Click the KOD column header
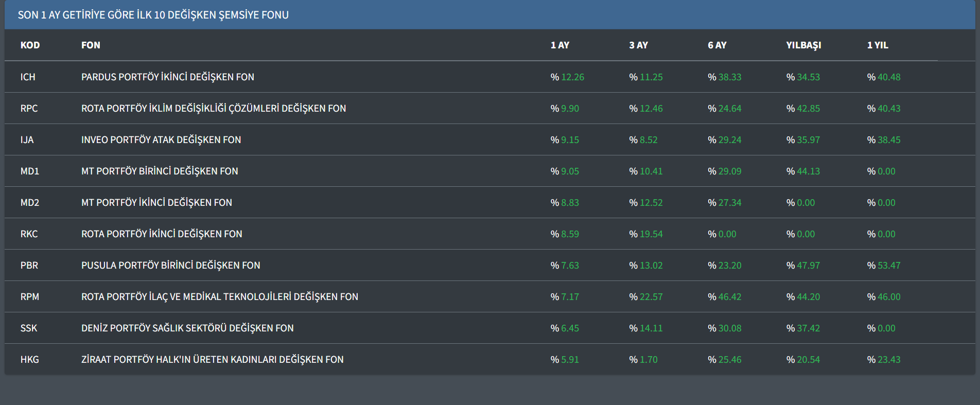Image resolution: width=980 pixels, height=405 pixels. tap(30, 45)
